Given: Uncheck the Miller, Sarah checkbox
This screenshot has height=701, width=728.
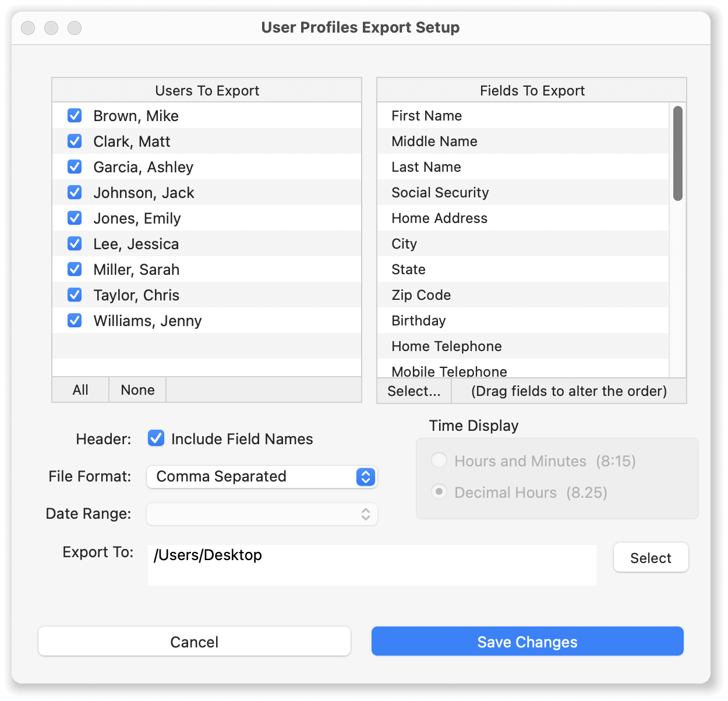Looking at the screenshot, I should [75, 269].
